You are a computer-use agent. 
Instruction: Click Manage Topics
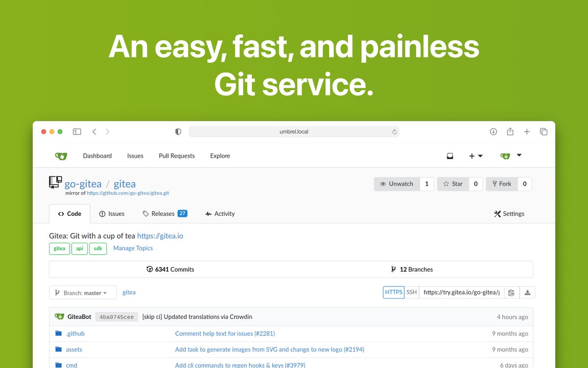point(133,248)
